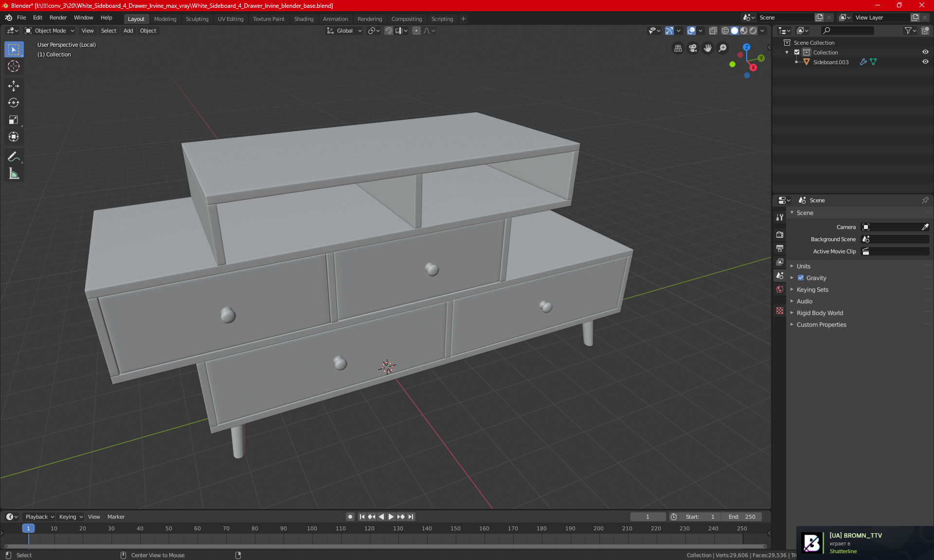Click the End frame field
Screen dimensions: 934x560
(742, 517)
